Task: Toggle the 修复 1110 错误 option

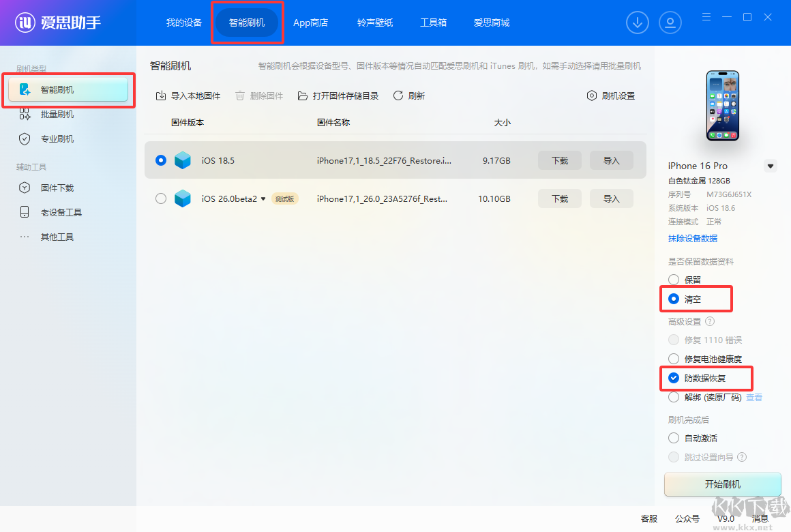Action: click(x=674, y=340)
